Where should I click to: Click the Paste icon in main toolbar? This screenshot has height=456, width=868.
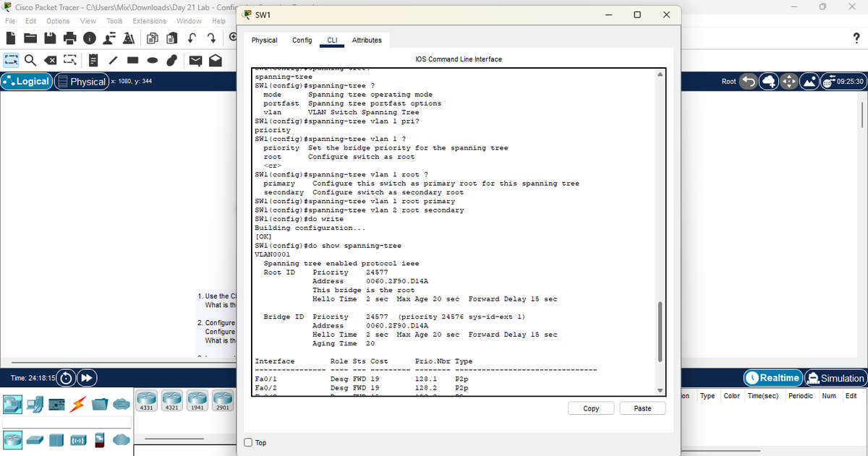[173, 38]
